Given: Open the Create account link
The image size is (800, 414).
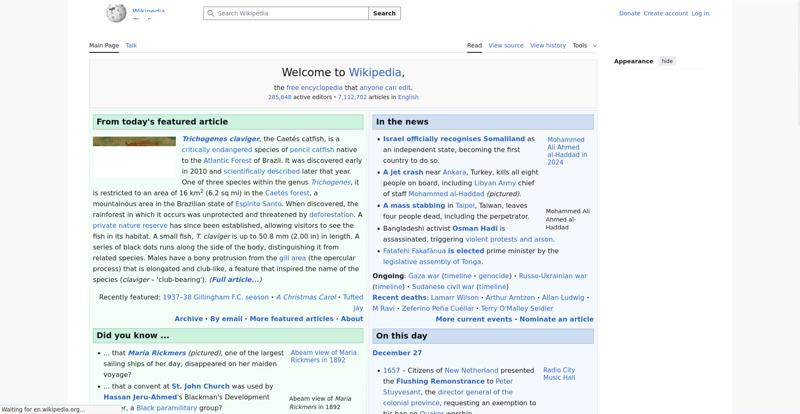Looking at the screenshot, I should (x=665, y=14).
